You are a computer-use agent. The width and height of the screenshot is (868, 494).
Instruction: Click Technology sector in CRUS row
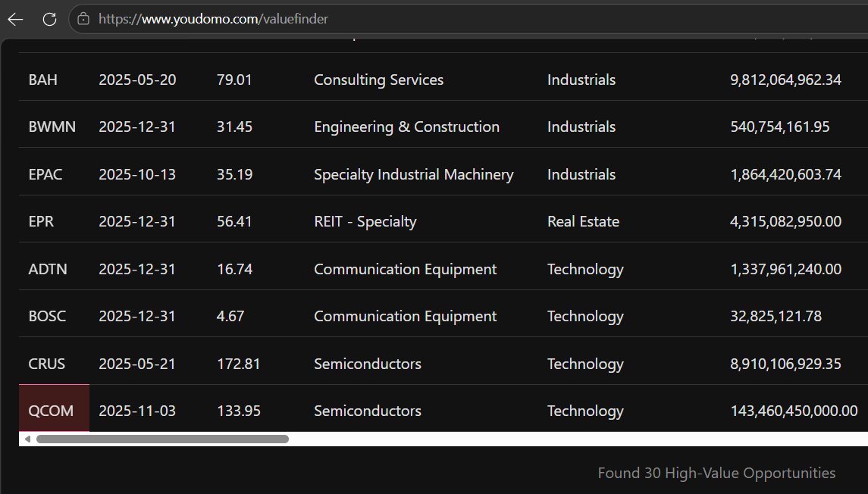586,364
